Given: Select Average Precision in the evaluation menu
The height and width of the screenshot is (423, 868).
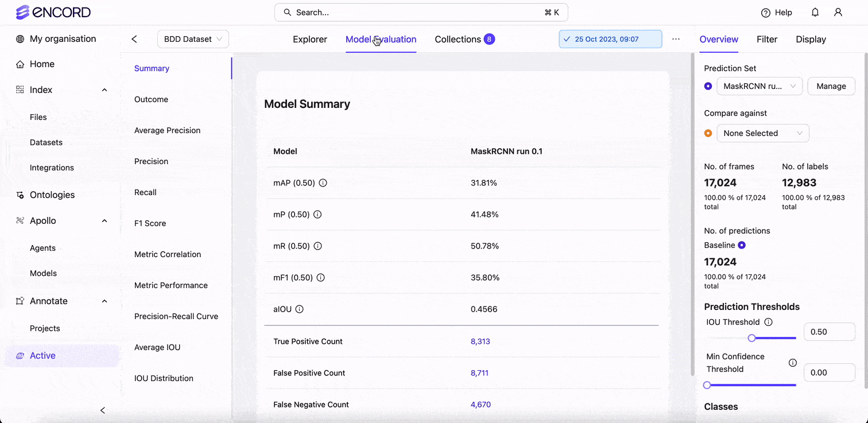Looking at the screenshot, I should pyautogui.click(x=167, y=130).
